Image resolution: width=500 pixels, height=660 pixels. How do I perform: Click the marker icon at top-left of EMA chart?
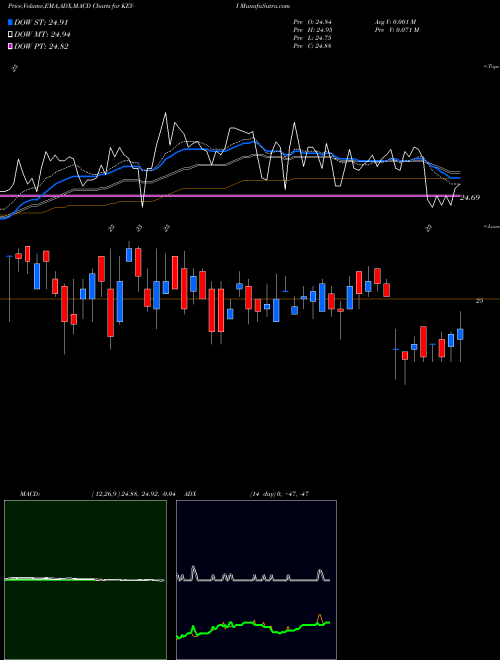click(14, 68)
